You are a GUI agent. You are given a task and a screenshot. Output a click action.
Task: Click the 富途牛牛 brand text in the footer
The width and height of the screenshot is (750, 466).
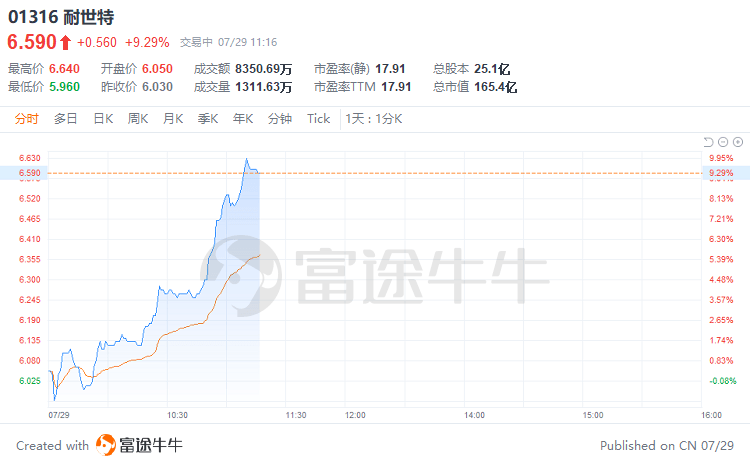(151, 445)
